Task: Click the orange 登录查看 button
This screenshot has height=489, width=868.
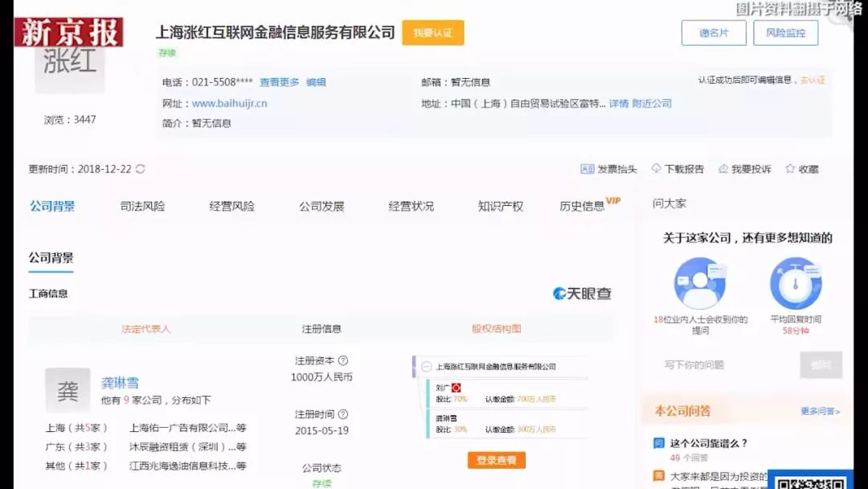Action: coord(497,460)
